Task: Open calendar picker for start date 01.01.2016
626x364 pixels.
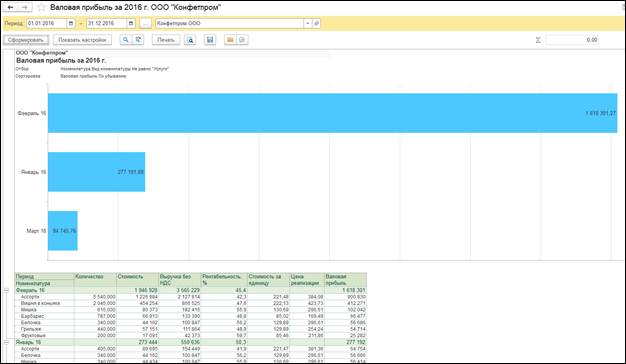Action: pyautogui.click(x=71, y=24)
